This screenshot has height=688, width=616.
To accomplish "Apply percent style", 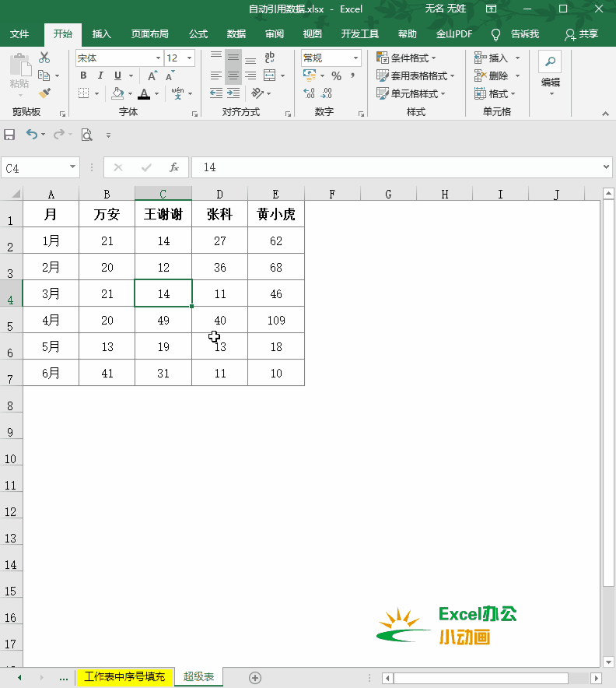I will pyautogui.click(x=336, y=76).
